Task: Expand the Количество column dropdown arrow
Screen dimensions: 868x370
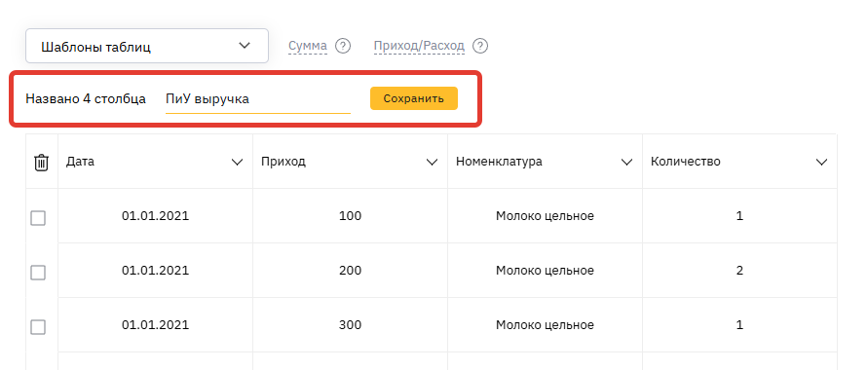Action: (x=821, y=162)
